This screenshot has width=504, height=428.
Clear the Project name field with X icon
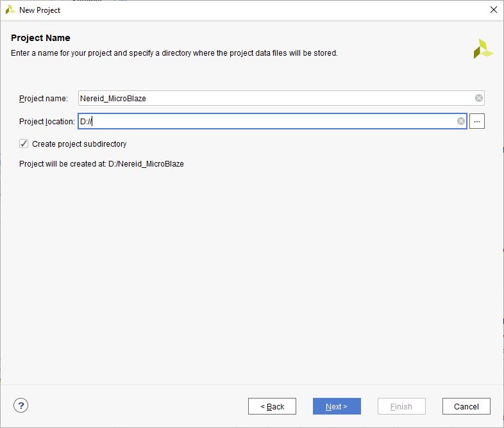click(x=479, y=98)
